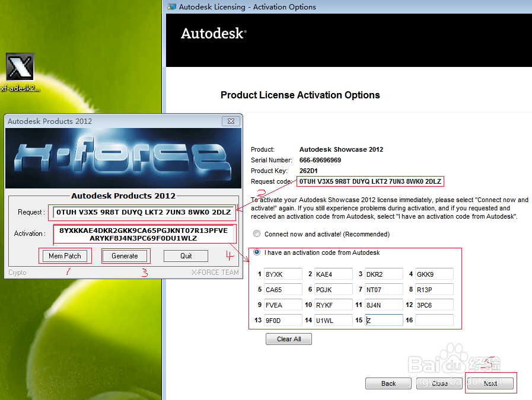Screen dimensions: 532x400
Task: Click activation field 8 containing R13P
Action: coord(434,290)
